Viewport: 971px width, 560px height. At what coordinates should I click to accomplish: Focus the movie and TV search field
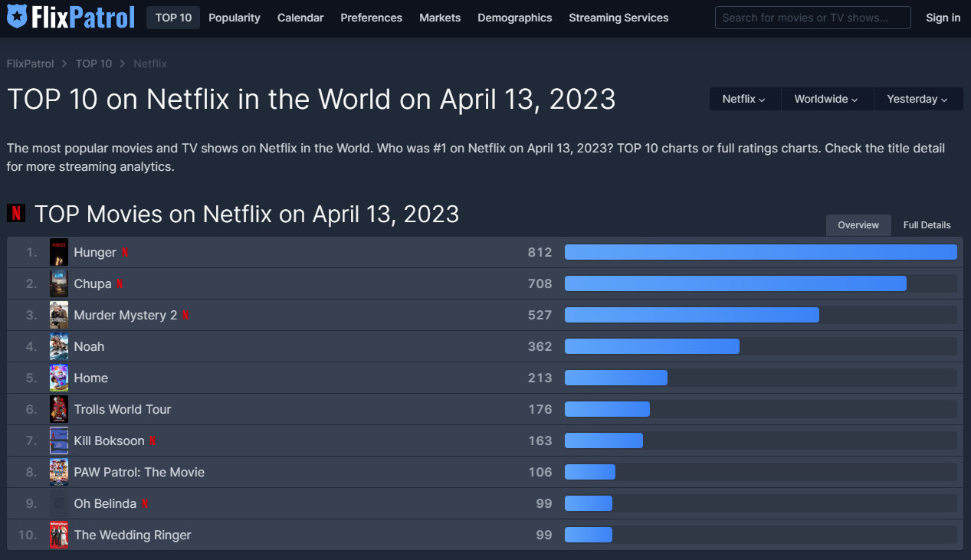tap(812, 18)
